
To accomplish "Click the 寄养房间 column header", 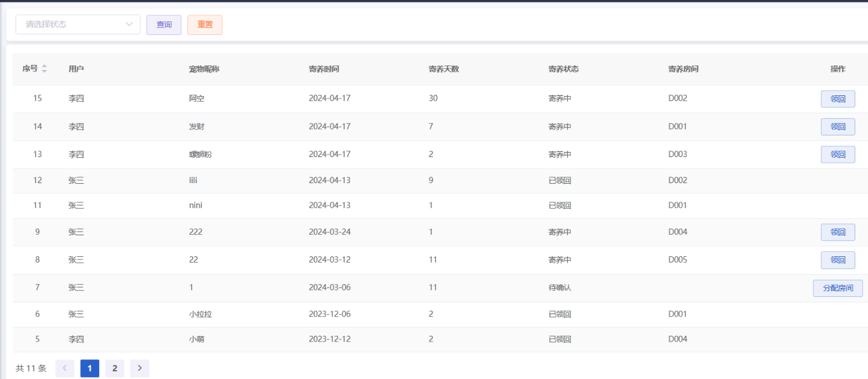I will 683,69.
